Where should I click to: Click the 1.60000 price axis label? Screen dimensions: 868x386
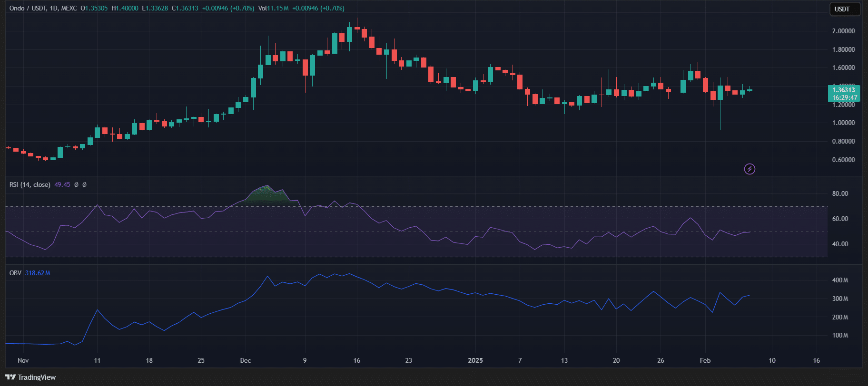[x=843, y=68]
